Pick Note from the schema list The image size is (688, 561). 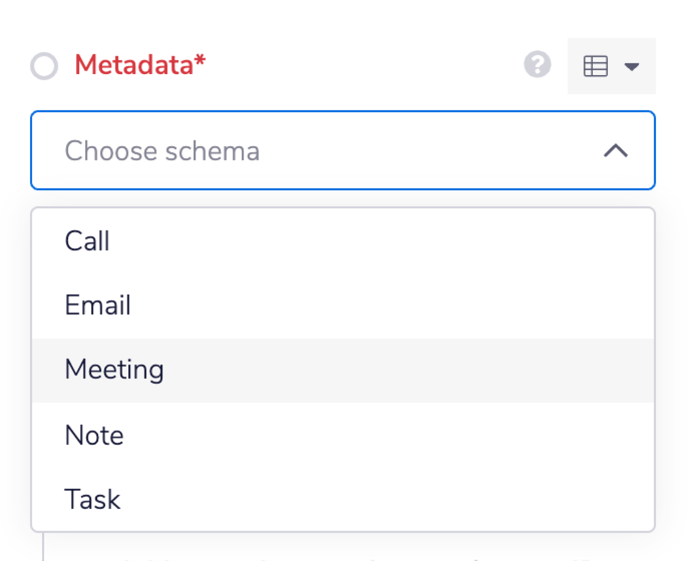343,435
